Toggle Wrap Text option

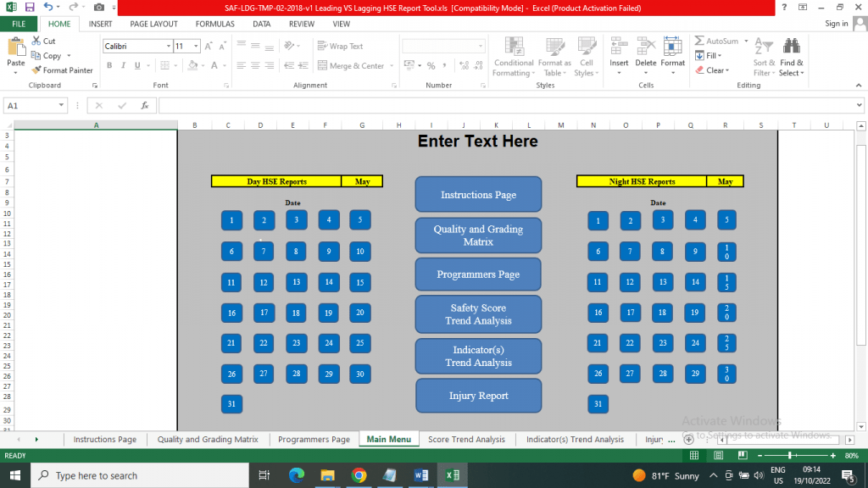(x=341, y=46)
